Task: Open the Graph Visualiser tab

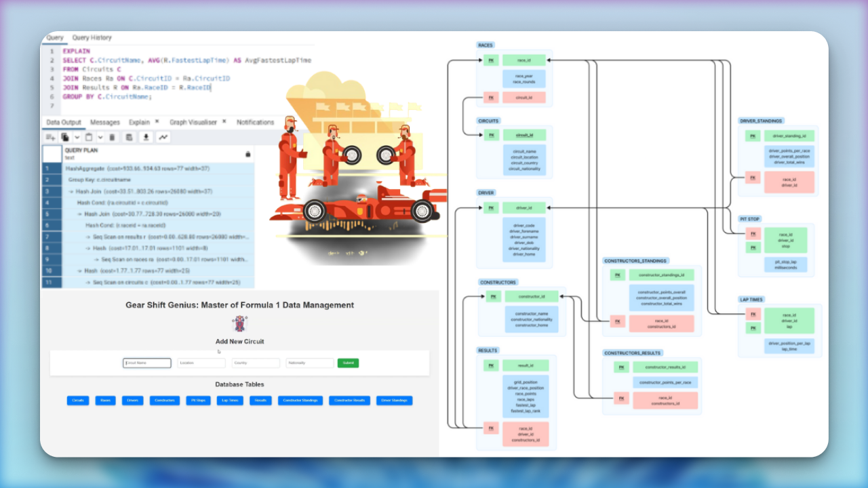Action: click(193, 123)
